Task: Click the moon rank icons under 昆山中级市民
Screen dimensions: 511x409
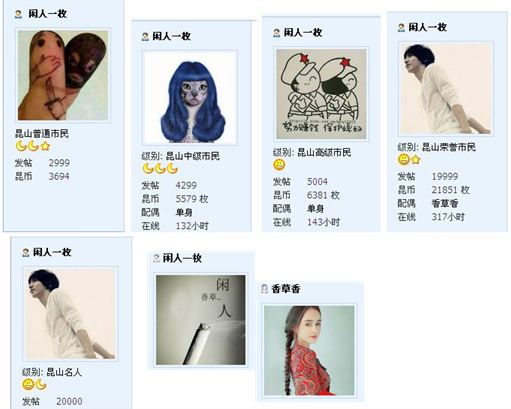Action: click(x=160, y=169)
